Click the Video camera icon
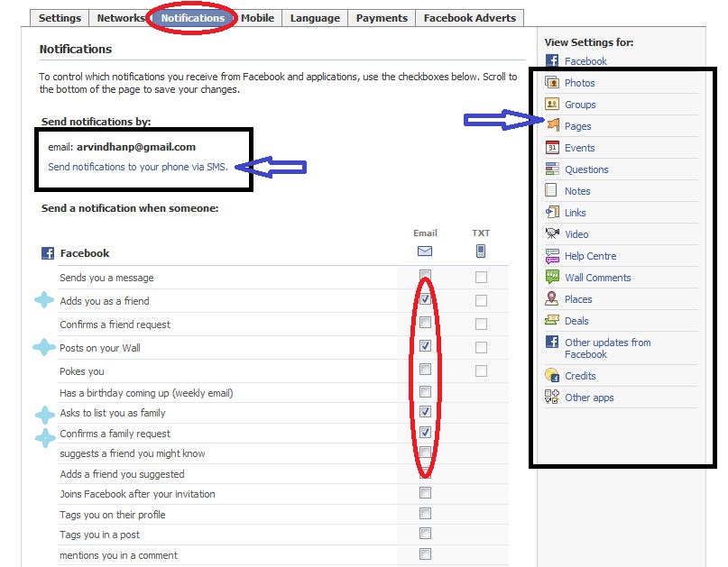This screenshot has height=567, width=728. (x=552, y=233)
